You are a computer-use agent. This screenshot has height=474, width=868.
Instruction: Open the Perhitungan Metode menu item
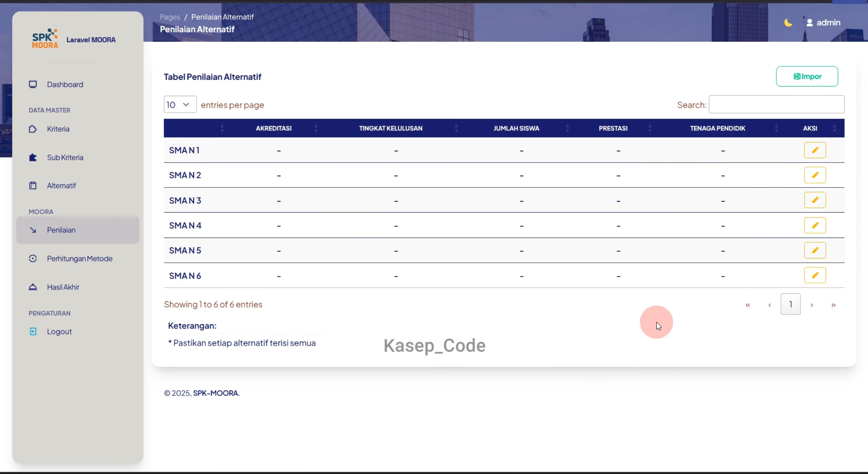point(78,259)
